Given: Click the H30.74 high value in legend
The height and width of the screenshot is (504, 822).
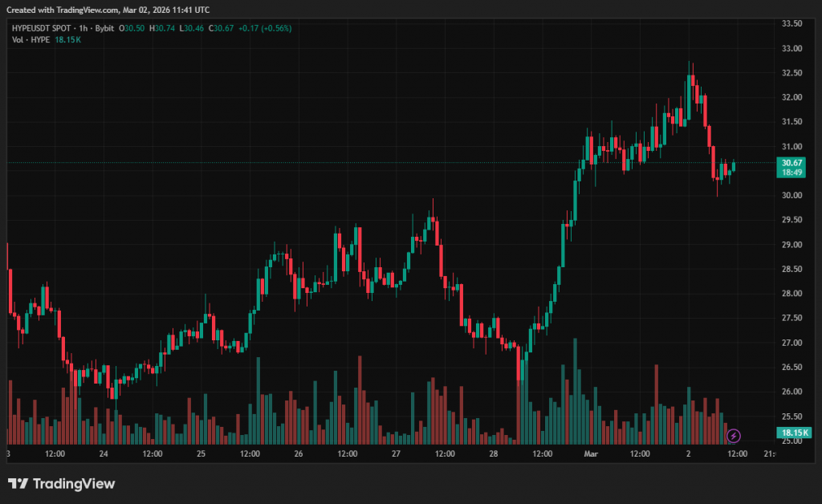Looking at the screenshot, I should 164,28.
